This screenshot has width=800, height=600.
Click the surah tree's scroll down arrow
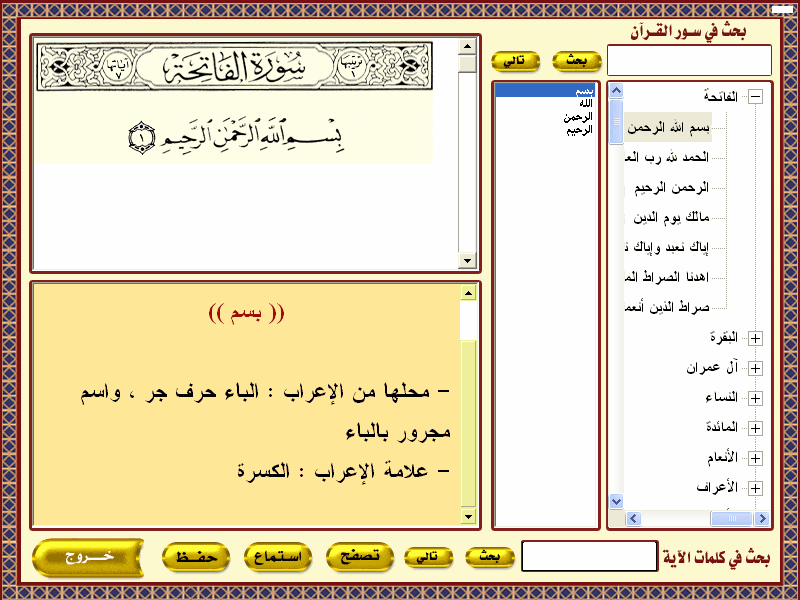(x=616, y=502)
